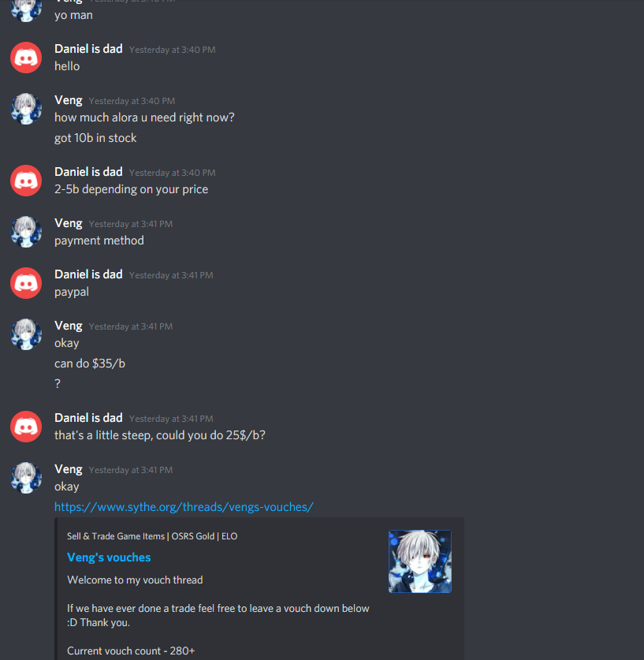
Task: Open the embed thumbnail image of Veng
Action: point(420,561)
